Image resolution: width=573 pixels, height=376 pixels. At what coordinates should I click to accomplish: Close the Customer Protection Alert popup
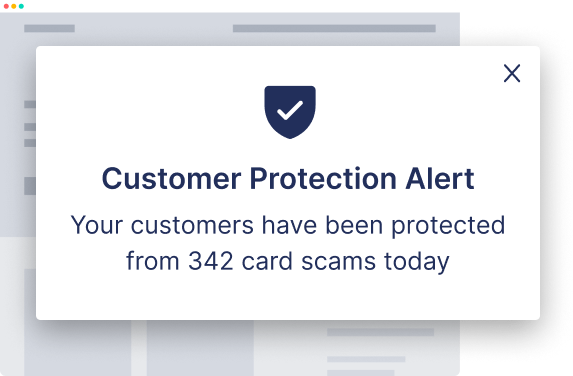point(512,73)
